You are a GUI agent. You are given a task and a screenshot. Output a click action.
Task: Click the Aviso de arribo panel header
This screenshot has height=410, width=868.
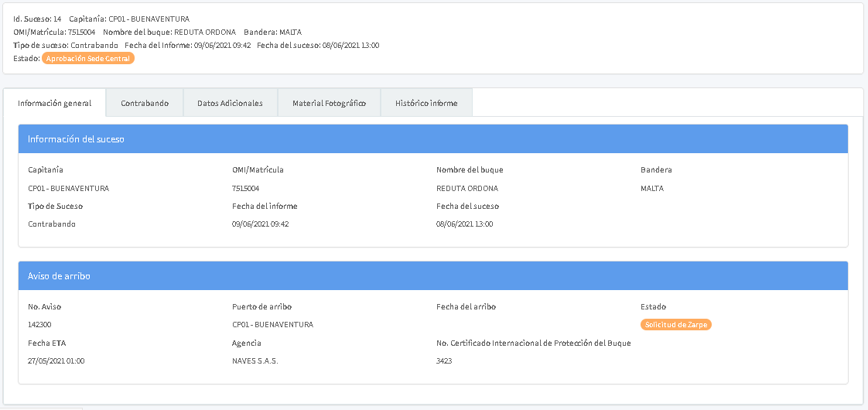pos(433,276)
